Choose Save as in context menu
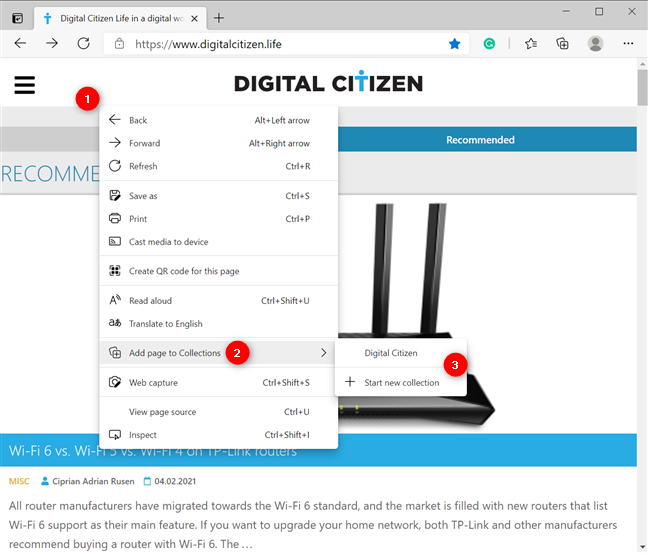 click(x=219, y=196)
